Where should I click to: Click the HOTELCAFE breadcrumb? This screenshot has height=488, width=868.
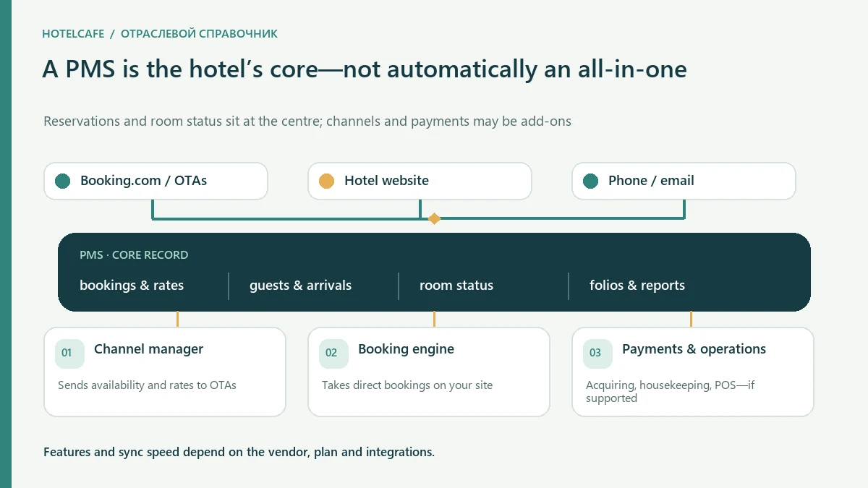coord(73,34)
